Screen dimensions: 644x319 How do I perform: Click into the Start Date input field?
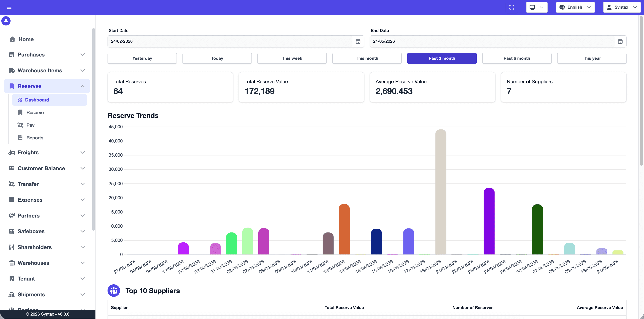coord(230,41)
